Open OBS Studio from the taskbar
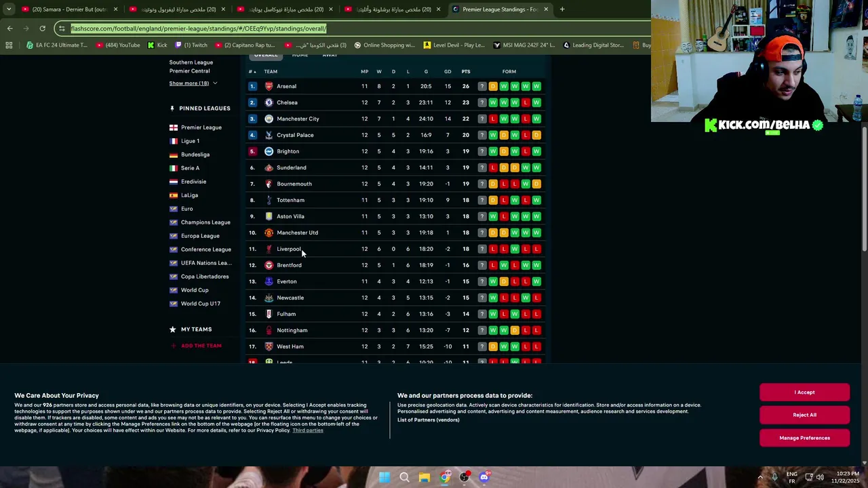Viewport: 868px width, 488px height. pos(465,477)
